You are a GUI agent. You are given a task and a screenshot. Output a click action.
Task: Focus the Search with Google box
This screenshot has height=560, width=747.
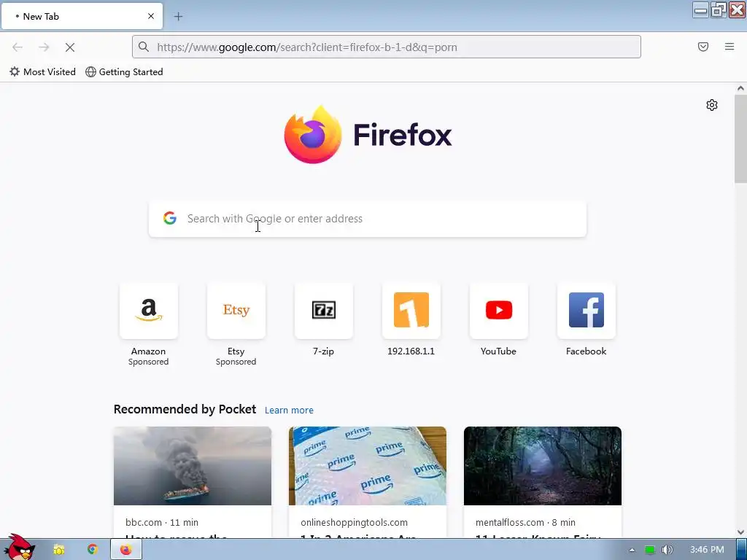(x=368, y=219)
